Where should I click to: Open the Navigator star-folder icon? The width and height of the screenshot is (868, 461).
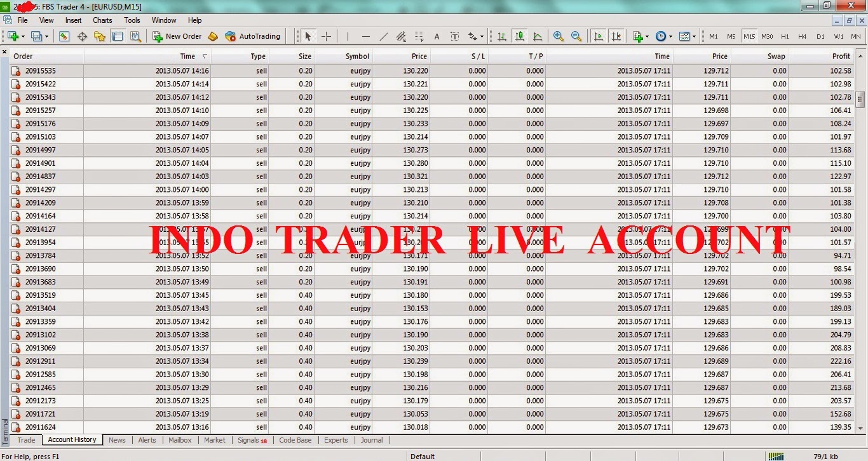tap(100, 36)
